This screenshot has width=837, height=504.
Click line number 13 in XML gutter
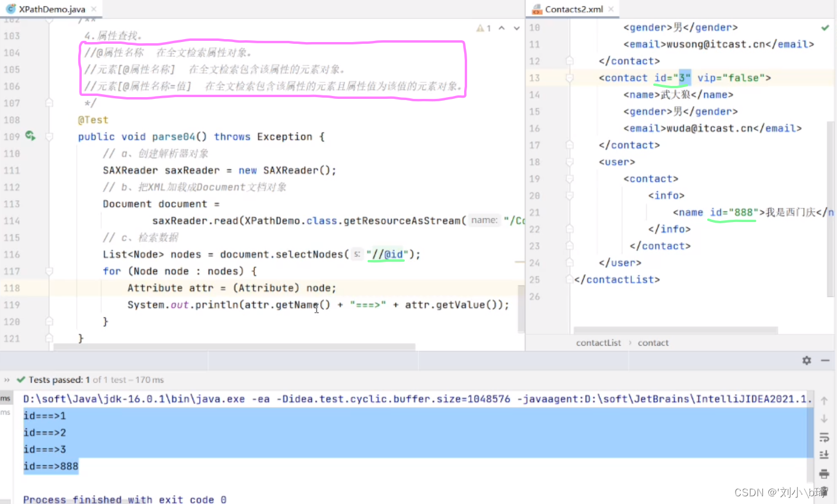[x=535, y=78]
